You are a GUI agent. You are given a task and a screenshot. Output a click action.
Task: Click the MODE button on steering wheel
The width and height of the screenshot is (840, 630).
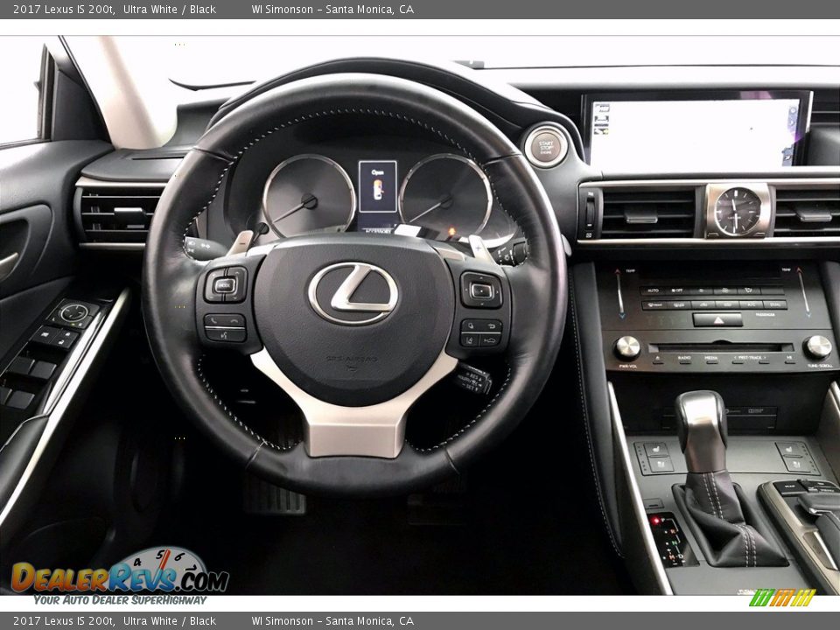(225, 285)
